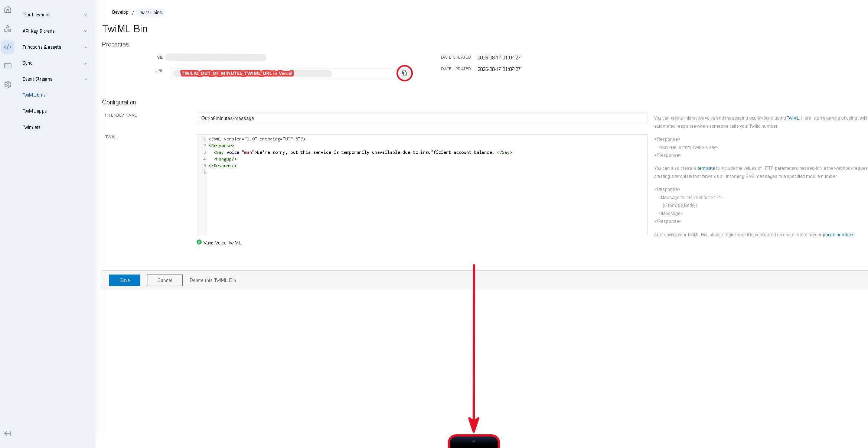Open Twimlets in the sidebar

click(32, 127)
